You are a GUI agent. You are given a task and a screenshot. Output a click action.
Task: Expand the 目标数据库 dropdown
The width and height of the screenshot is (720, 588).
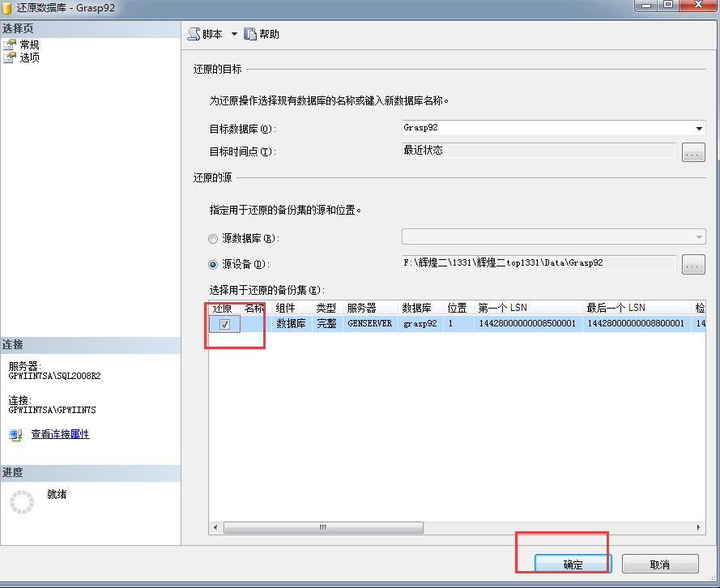pyautogui.click(x=698, y=129)
